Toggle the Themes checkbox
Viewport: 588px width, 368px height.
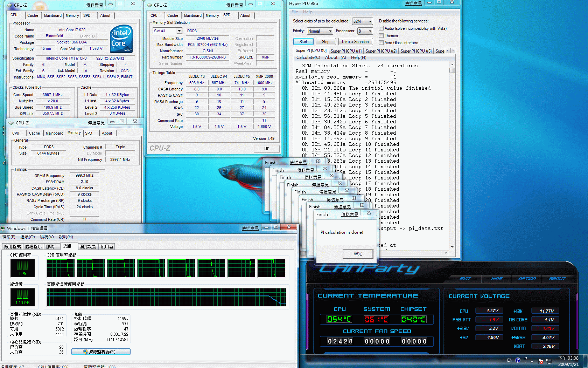tap(381, 36)
